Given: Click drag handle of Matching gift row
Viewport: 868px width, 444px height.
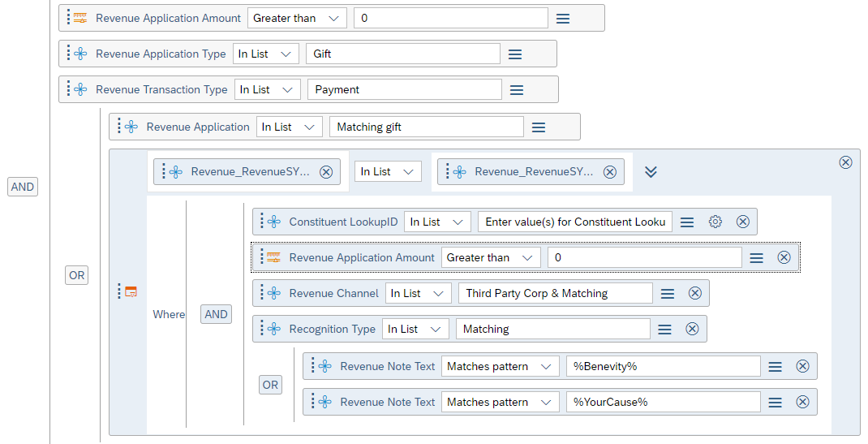Looking at the screenshot, I should [x=118, y=127].
